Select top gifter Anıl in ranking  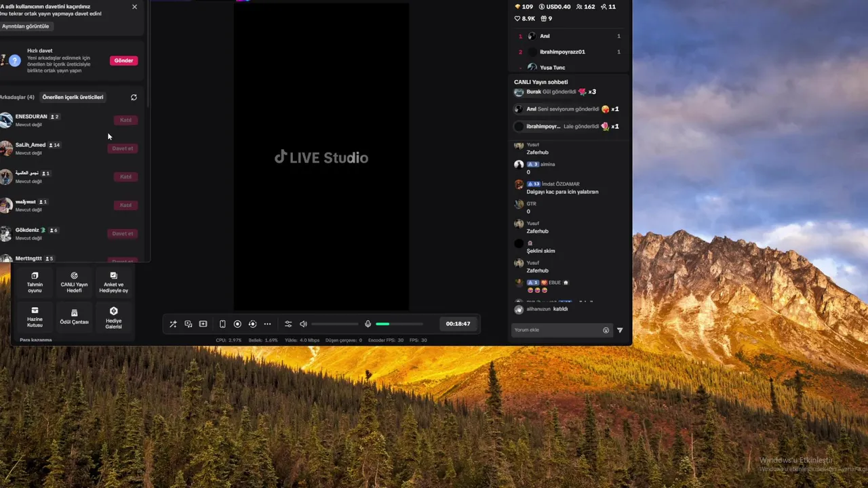pyautogui.click(x=570, y=36)
